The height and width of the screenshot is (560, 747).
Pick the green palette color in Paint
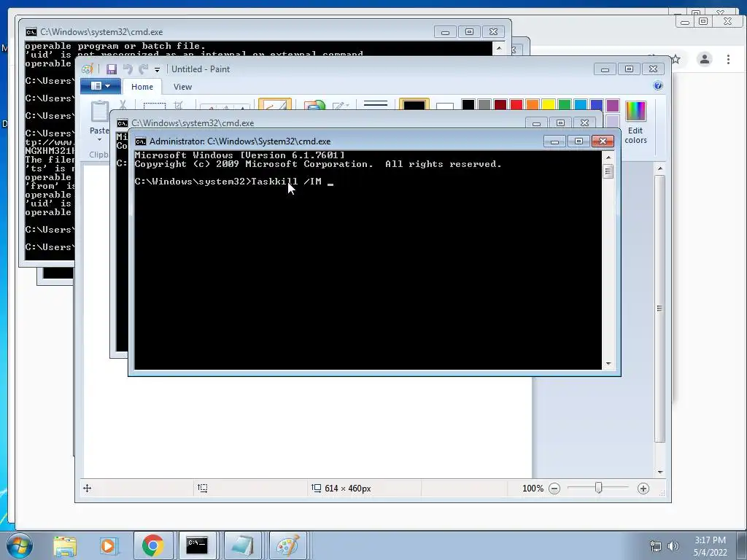(565, 105)
